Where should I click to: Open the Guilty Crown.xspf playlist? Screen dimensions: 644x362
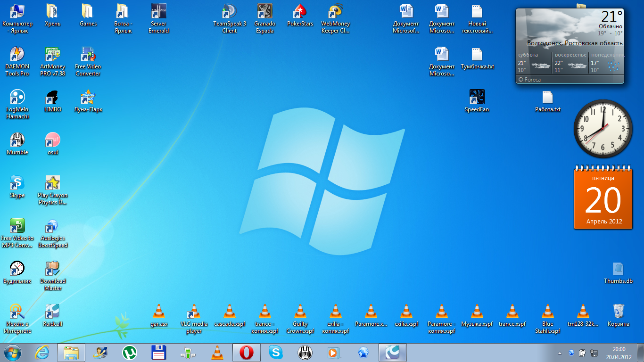[x=300, y=319]
